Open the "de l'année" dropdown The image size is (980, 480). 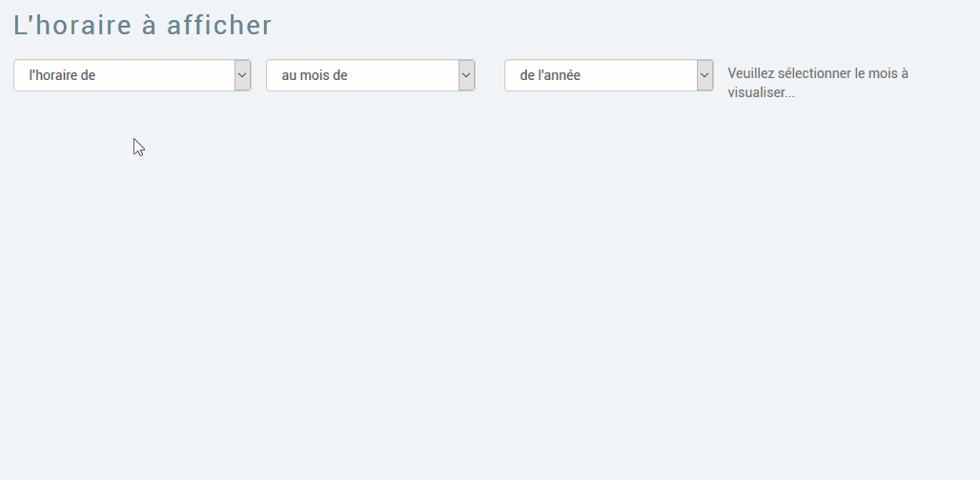coord(608,75)
